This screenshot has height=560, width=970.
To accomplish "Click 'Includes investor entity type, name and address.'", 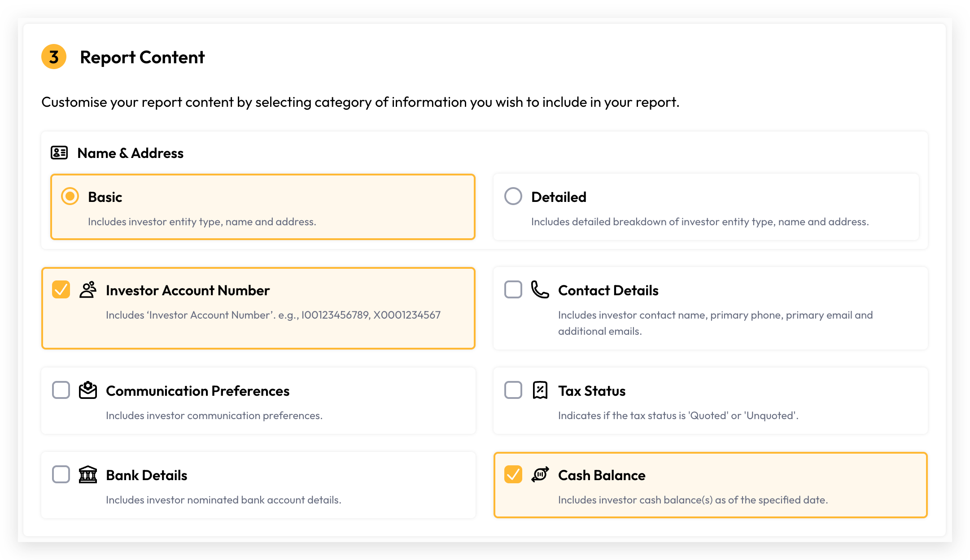I will click(202, 222).
